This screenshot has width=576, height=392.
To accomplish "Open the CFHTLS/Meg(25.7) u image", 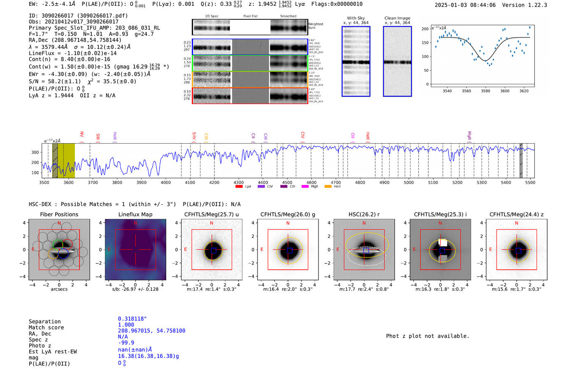I will (211, 250).
